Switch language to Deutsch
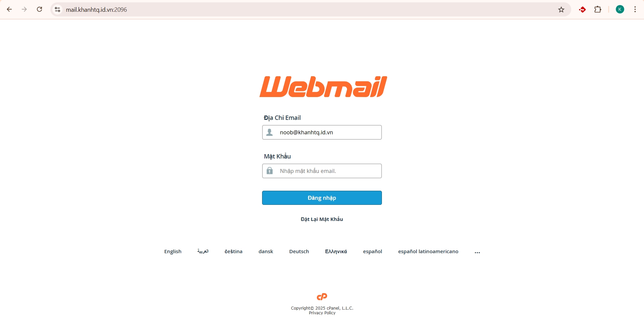Image resolution: width=644 pixels, height=317 pixels. [x=299, y=252]
